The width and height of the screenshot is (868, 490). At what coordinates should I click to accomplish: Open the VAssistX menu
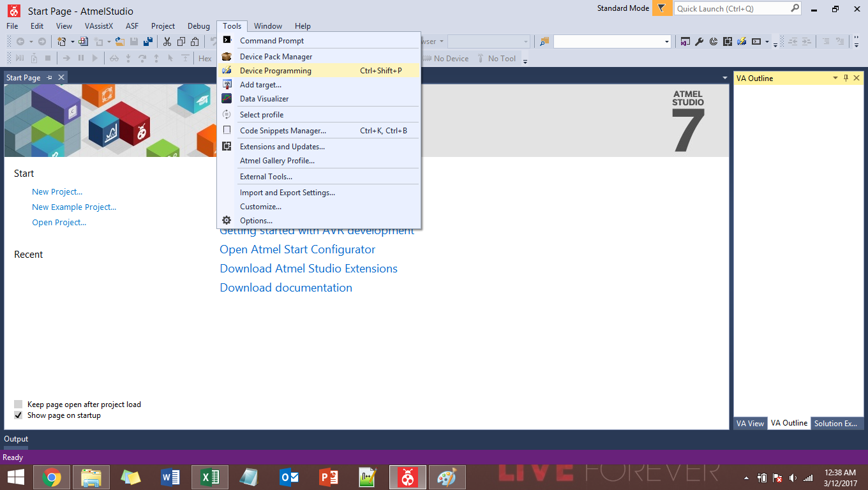tap(99, 26)
